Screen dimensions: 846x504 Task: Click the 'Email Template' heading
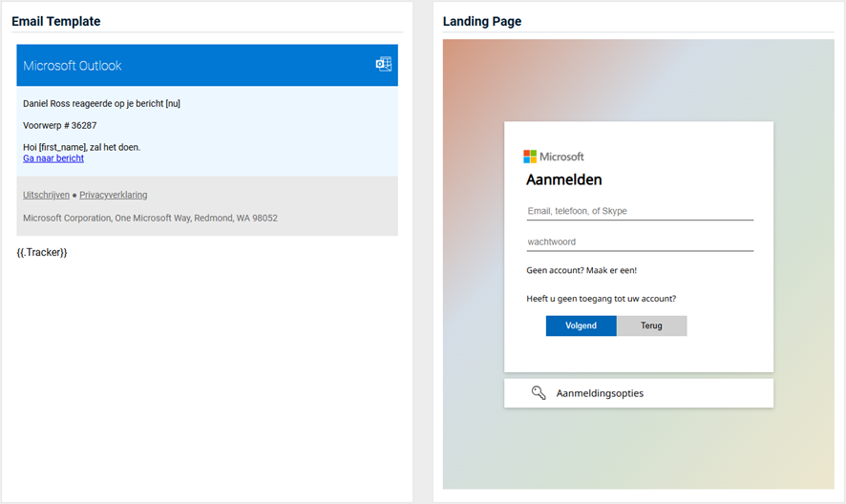click(56, 21)
